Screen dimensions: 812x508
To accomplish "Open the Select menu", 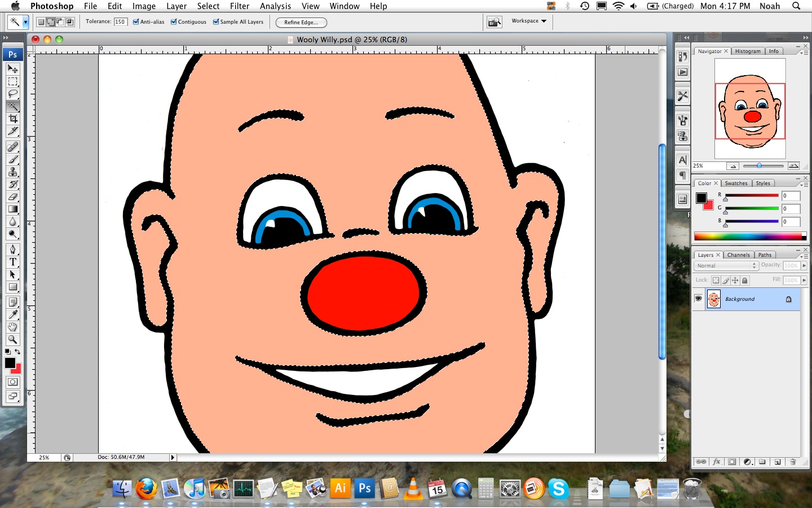I will coord(208,6).
